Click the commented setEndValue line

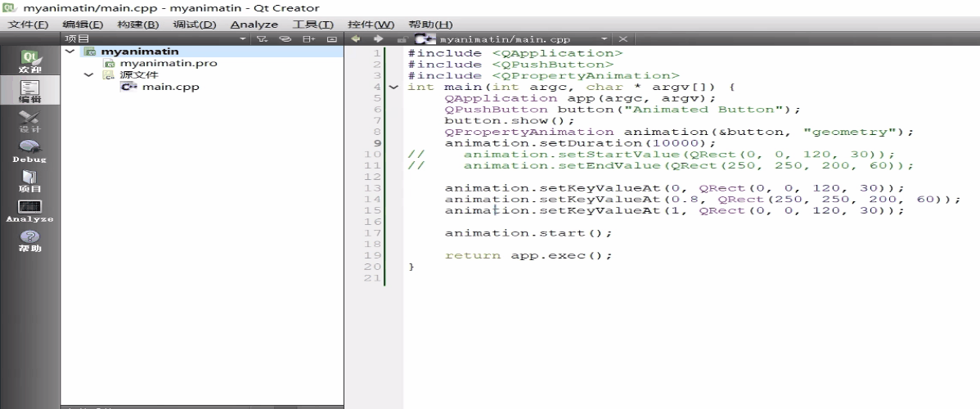(x=661, y=166)
